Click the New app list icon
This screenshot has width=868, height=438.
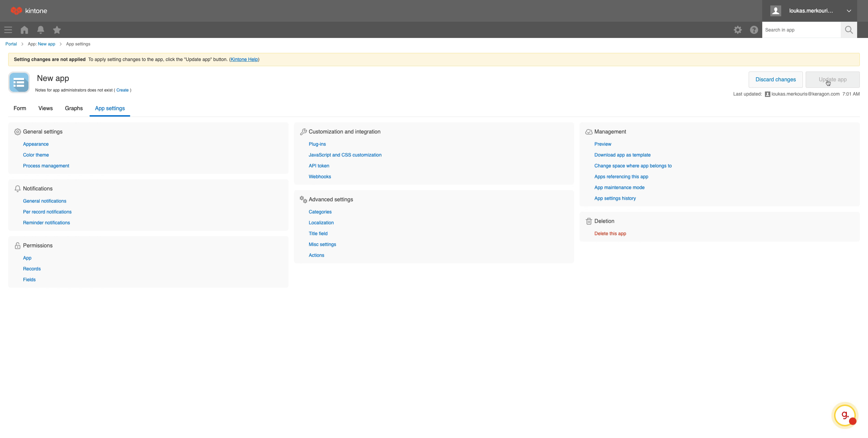point(19,82)
